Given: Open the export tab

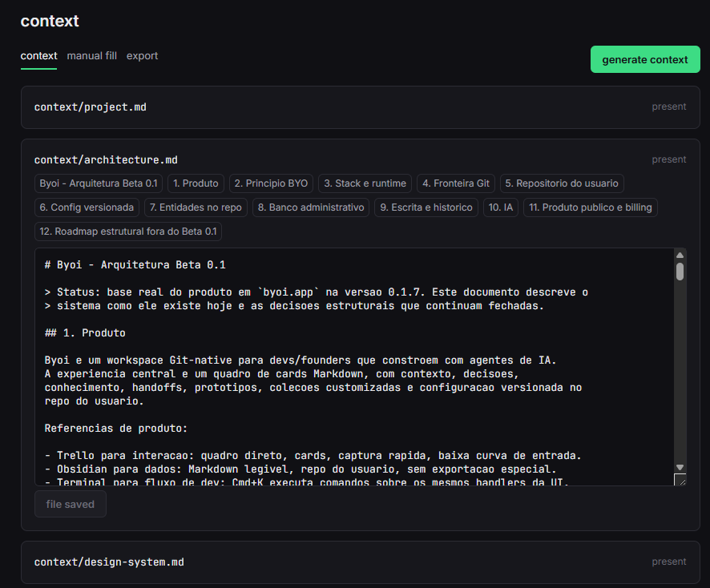Looking at the screenshot, I should (142, 56).
